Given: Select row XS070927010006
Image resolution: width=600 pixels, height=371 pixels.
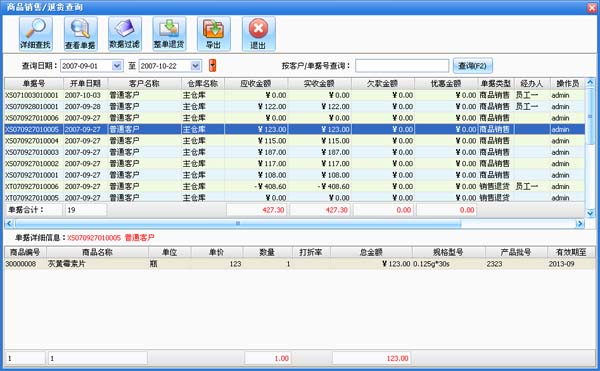Looking at the screenshot, I should click(294, 118).
